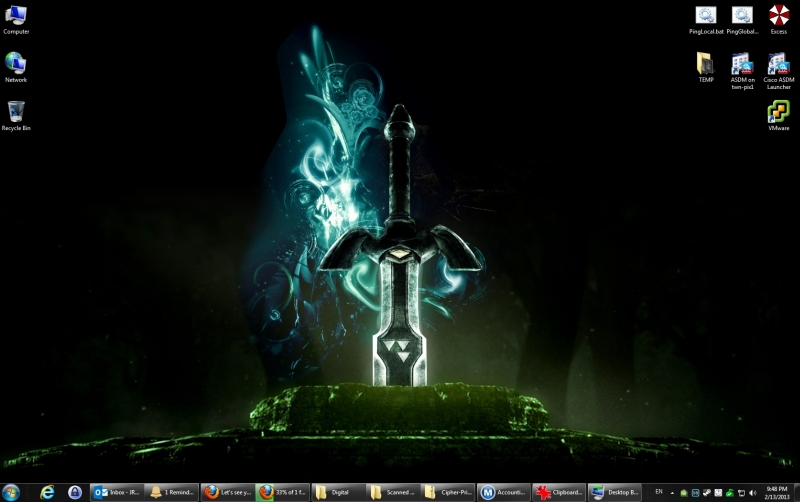The height and width of the screenshot is (502, 800).
Task: Open the Firefox "33% of 1 f..." download
Action: tap(283, 492)
